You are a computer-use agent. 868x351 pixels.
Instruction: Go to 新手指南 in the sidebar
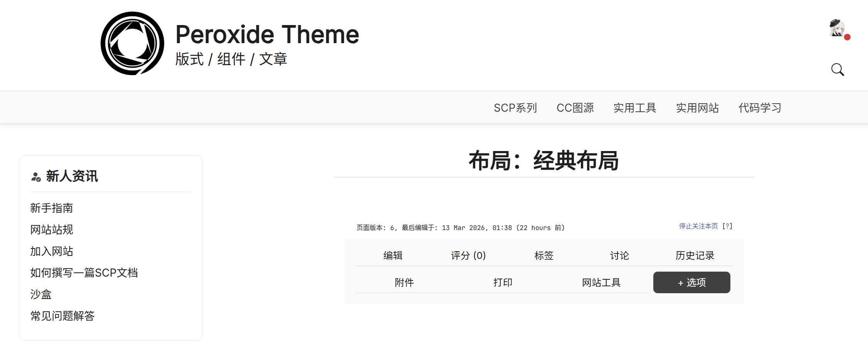tap(52, 208)
